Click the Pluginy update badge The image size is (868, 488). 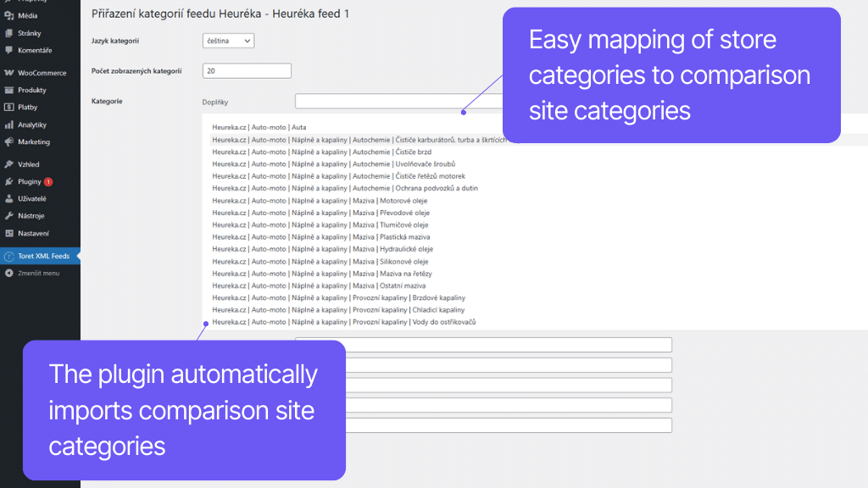[x=48, y=181]
